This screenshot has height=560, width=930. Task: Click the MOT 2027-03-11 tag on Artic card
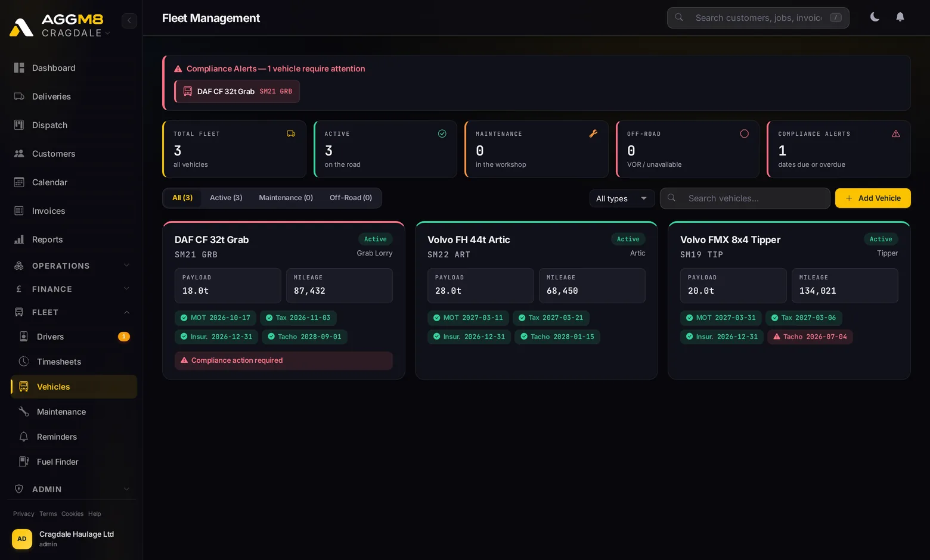468,318
